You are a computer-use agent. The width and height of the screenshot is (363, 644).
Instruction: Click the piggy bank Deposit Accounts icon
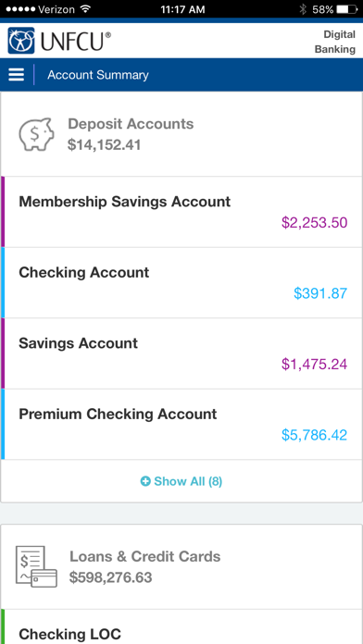click(x=37, y=134)
